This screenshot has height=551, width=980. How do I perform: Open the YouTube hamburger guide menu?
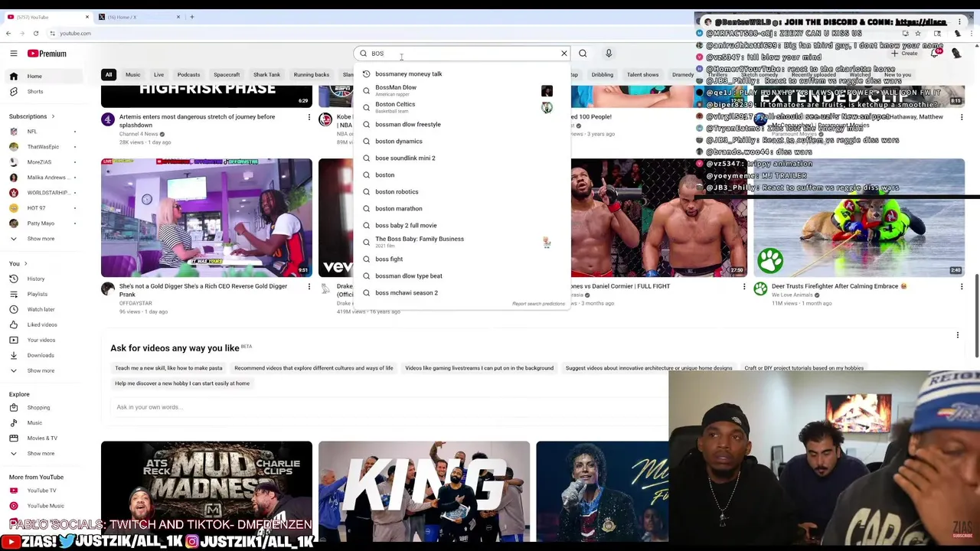pyautogui.click(x=13, y=54)
